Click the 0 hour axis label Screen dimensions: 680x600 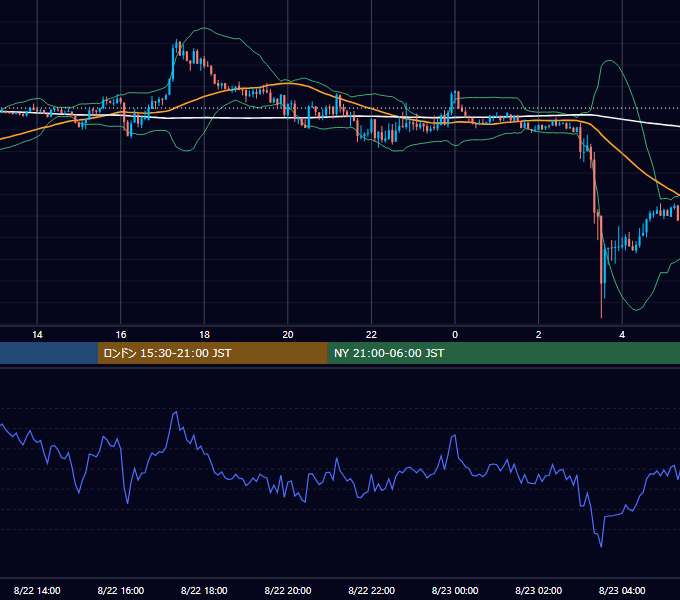pos(455,335)
